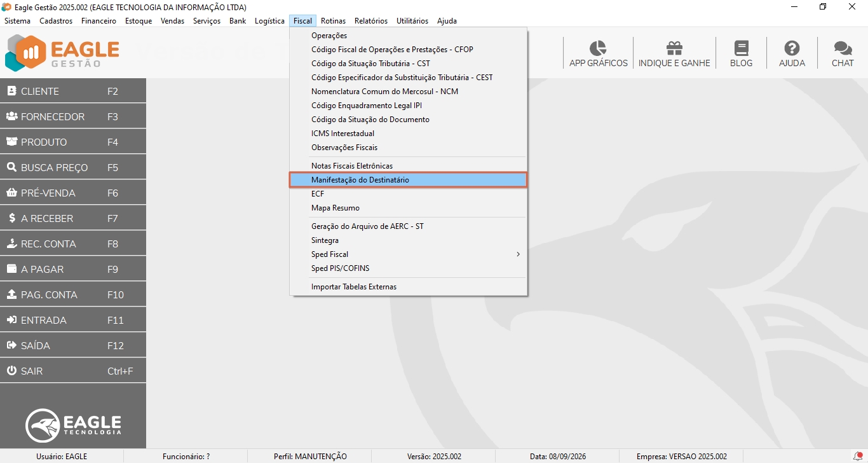
Task: Click ECF in the Fiscal menu
Action: click(408, 194)
